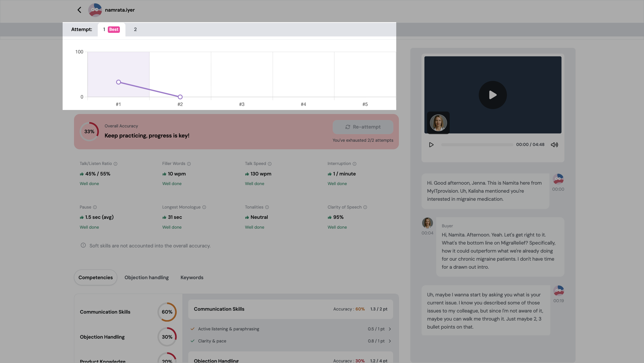
Task: Select attempt 1 Best tab
Action: pos(111,30)
